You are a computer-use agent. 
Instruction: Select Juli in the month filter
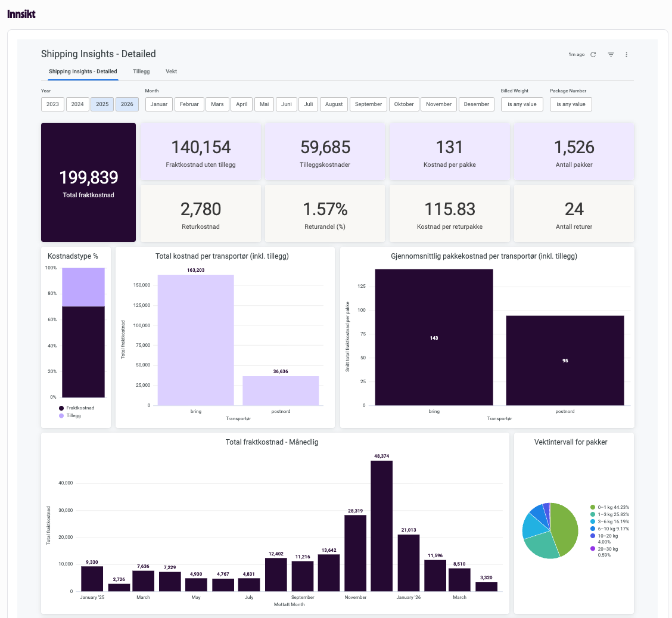pos(308,104)
